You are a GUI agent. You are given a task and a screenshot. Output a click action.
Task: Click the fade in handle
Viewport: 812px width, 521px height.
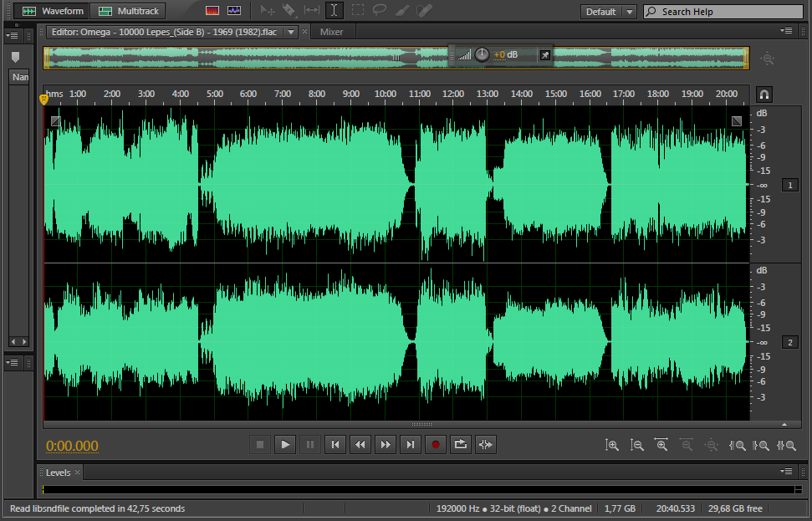point(56,121)
